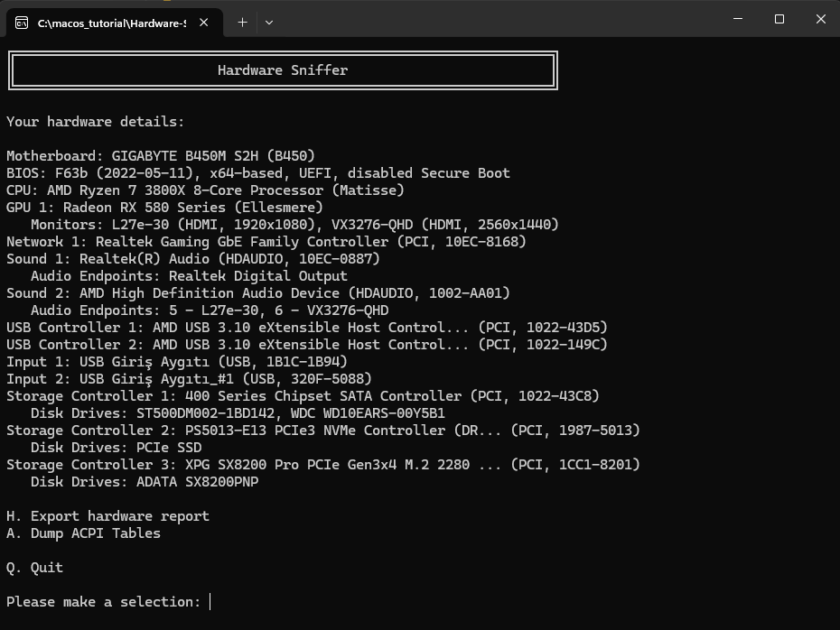Click the GPU 1 Radeon RX 580 line

tap(164, 208)
